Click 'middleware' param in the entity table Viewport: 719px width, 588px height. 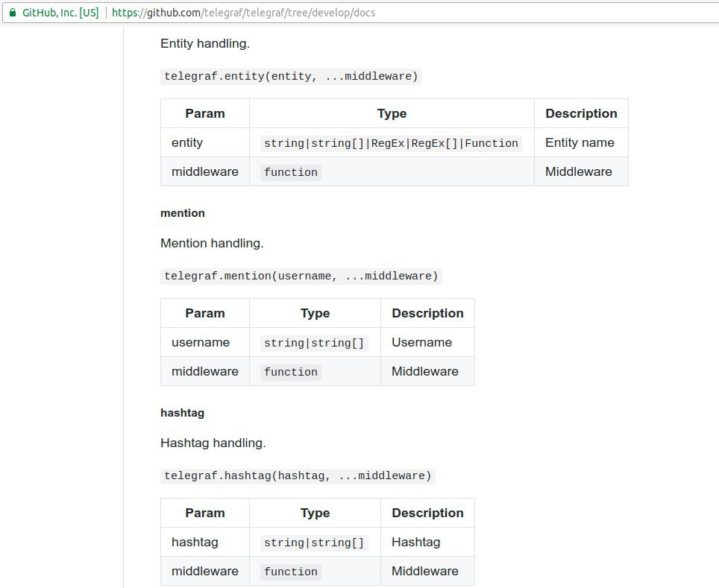pyautogui.click(x=205, y=171)
